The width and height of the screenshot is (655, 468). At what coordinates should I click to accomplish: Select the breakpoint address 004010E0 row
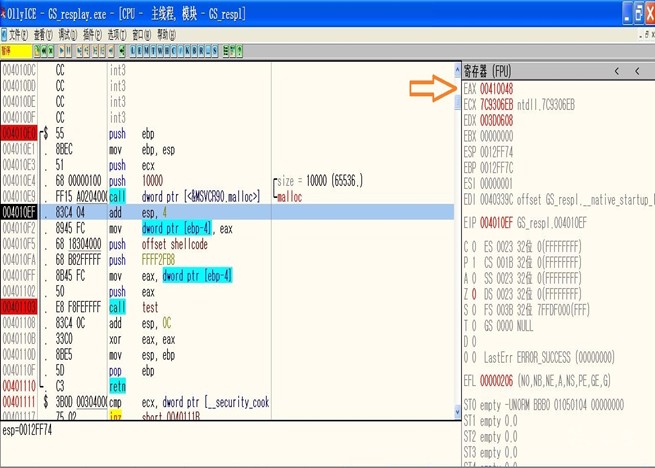(x=228, y=134)
